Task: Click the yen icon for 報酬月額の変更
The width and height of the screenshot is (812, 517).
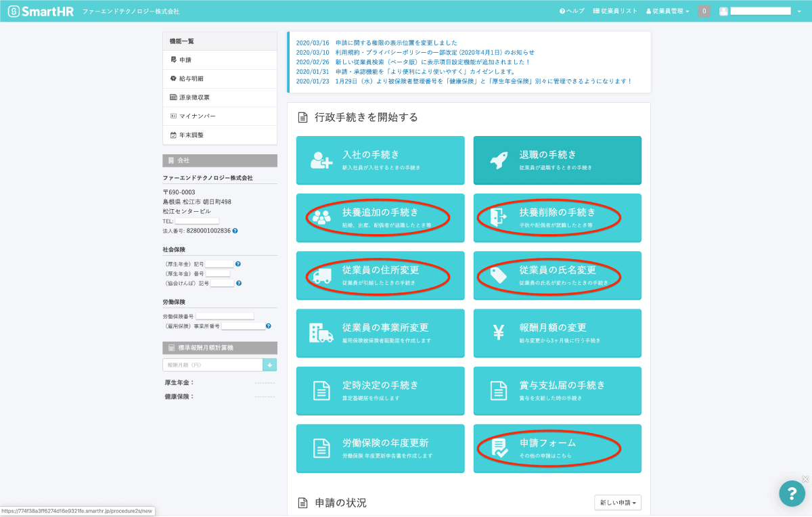Action: pyautogui.click(x=499, y=332)
